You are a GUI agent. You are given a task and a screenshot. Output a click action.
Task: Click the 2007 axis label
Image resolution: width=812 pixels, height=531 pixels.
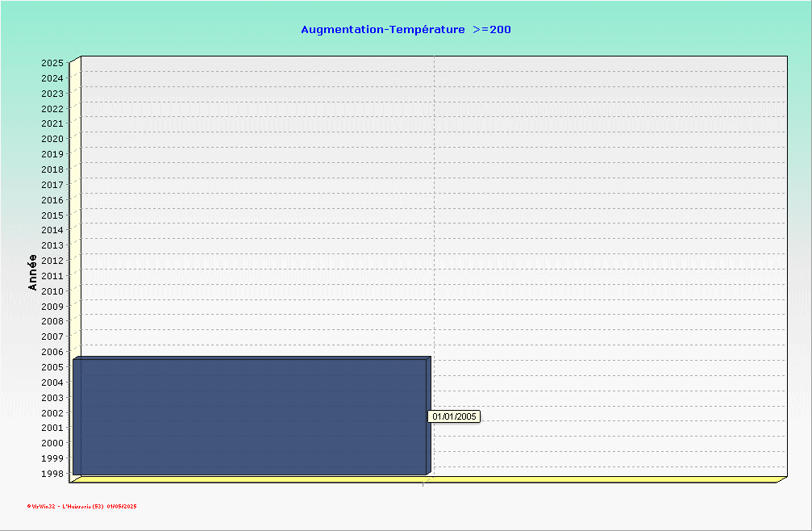click(52, 337)
